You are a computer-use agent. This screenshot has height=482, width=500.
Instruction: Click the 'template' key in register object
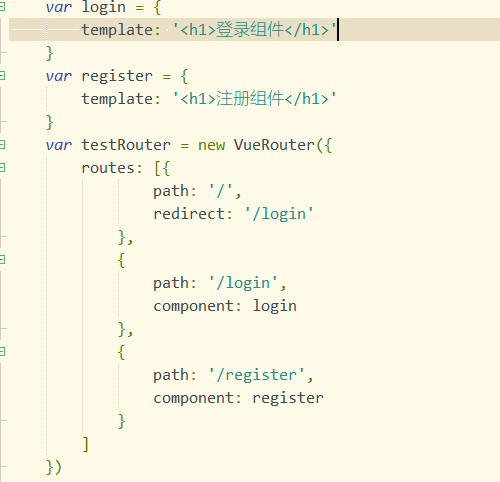(117, 99)
